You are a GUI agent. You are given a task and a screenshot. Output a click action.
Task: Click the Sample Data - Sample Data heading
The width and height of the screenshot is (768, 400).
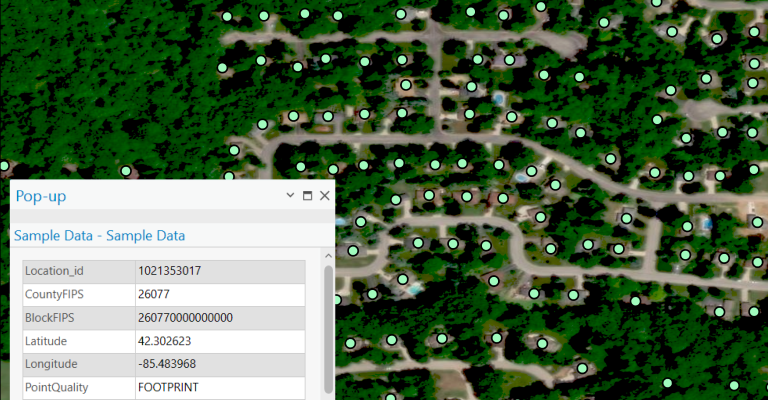[x=98, y=236]
